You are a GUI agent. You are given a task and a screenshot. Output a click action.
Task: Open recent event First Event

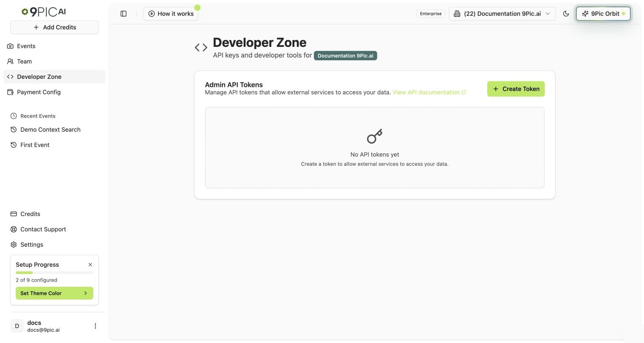tap(55, 145)
